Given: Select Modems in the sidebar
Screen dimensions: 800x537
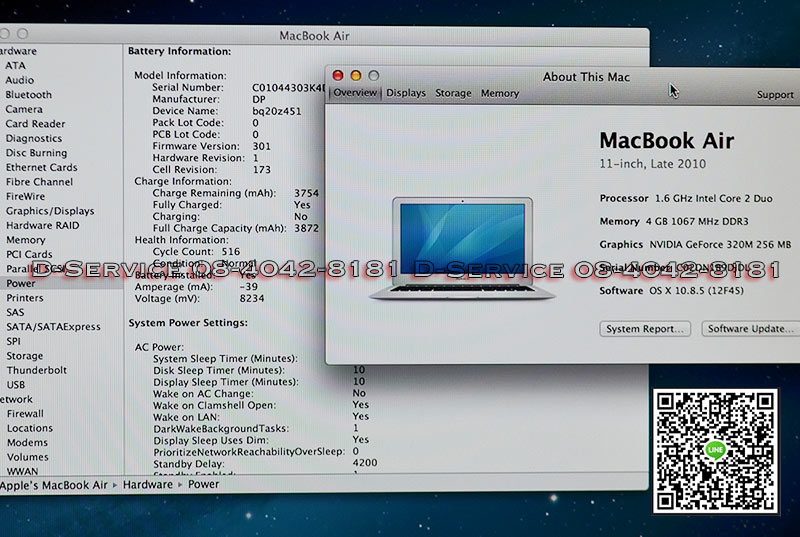Looking at the screenshot, I should 27,443.
